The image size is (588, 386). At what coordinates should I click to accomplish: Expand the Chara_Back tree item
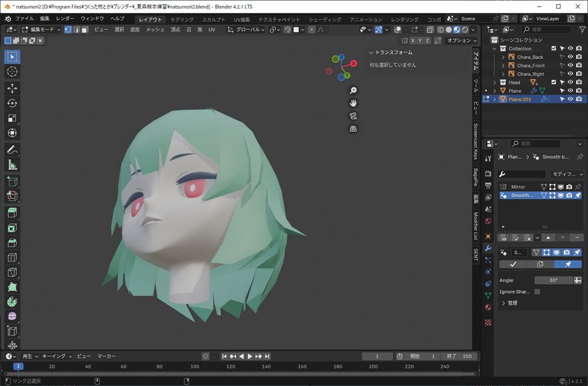503,57
